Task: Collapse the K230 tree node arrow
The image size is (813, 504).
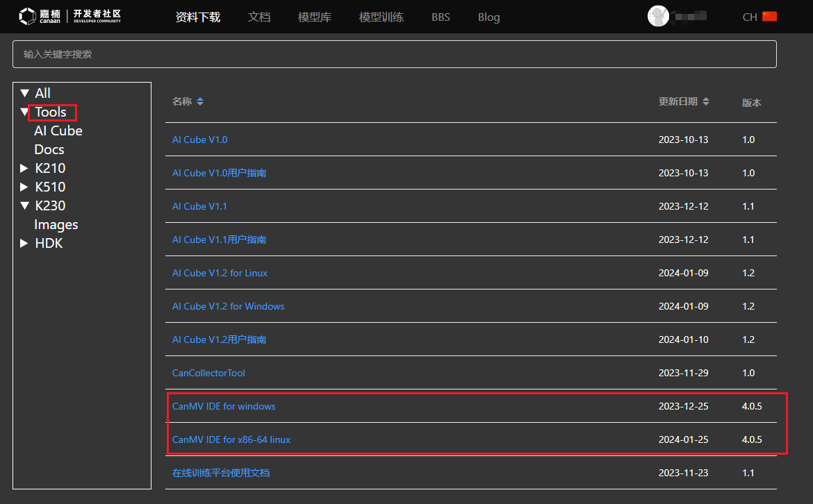Action: (24, 205)
